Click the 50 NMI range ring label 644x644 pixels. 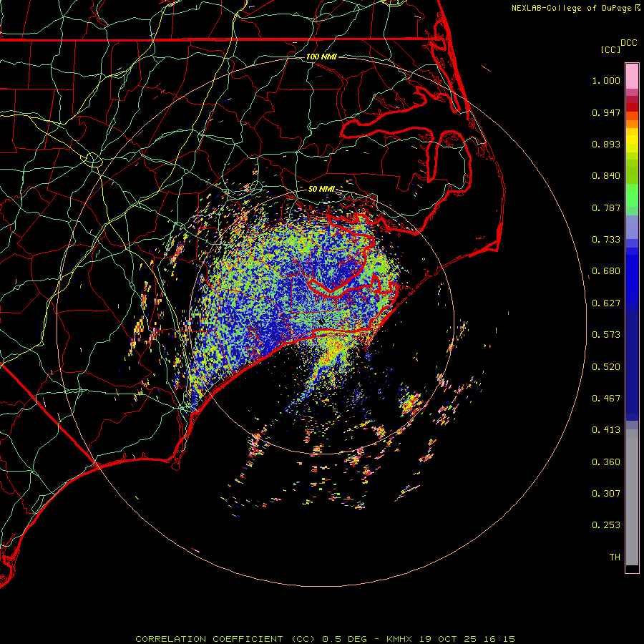pos(321,189)
